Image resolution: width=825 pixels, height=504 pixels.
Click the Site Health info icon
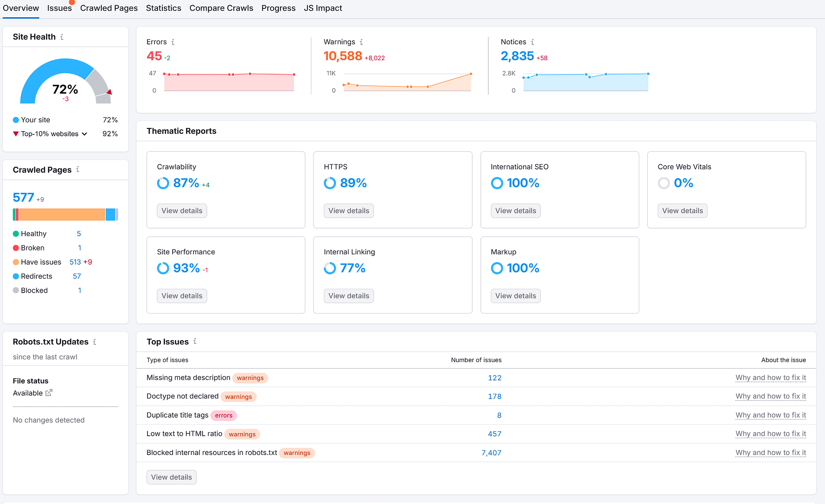click(x=62, y=37)
